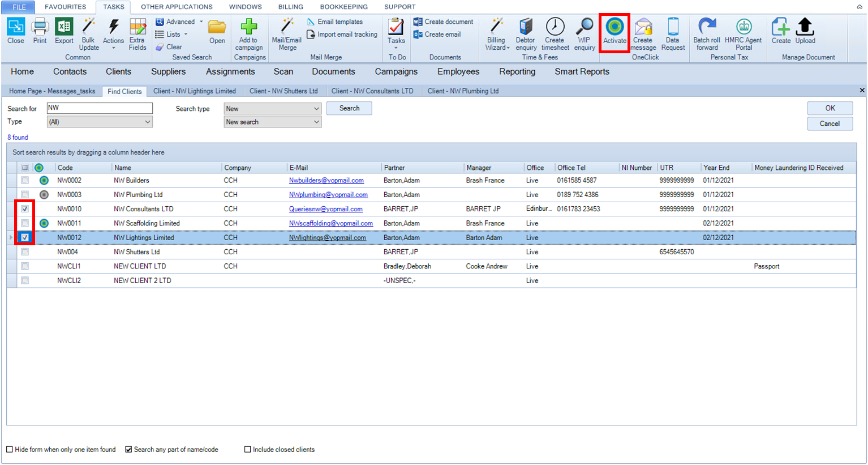This screenshot has height=465, width=868.
Task: Untick the checkbox for NW Lightings Limited
Action: point(25,237)
